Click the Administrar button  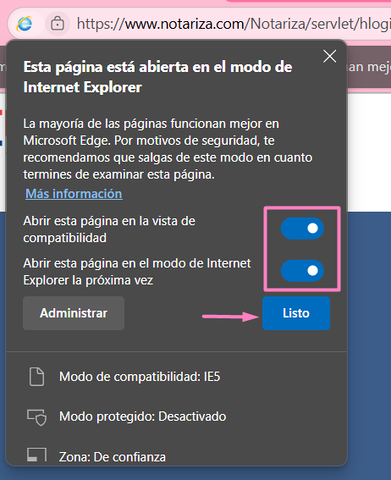click(74, 313)
